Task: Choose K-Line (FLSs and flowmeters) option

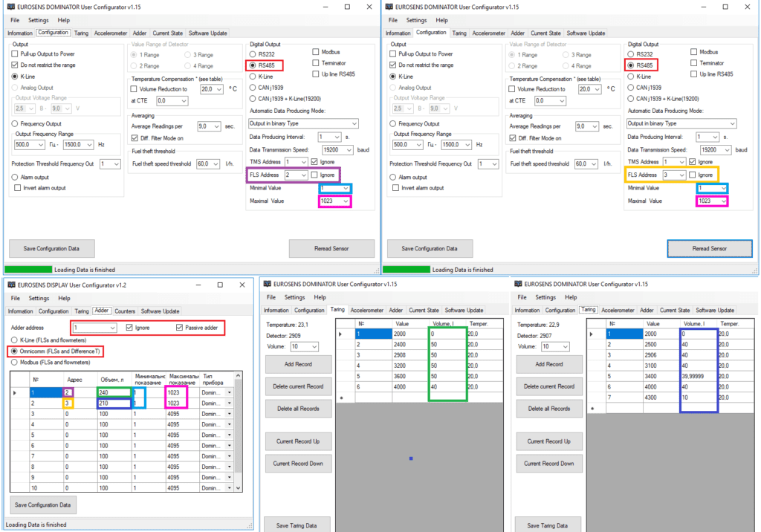Action: (14, 340)
